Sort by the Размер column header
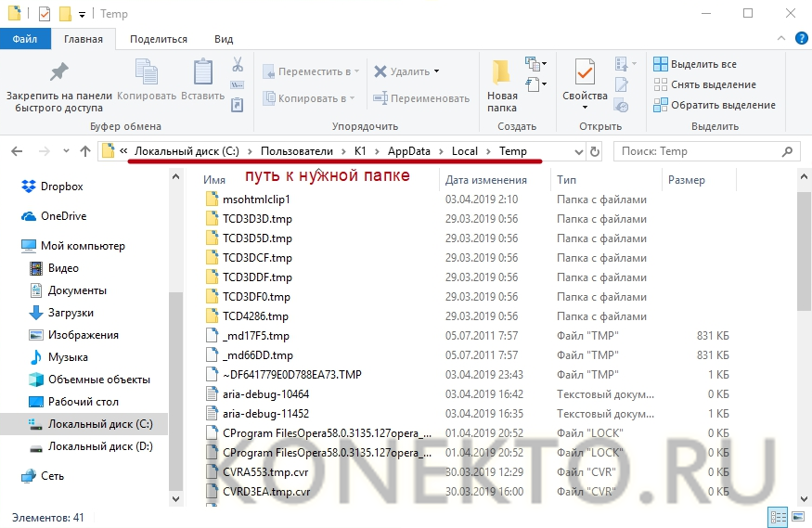The image size is (812, 528). (x=686, y=180)
